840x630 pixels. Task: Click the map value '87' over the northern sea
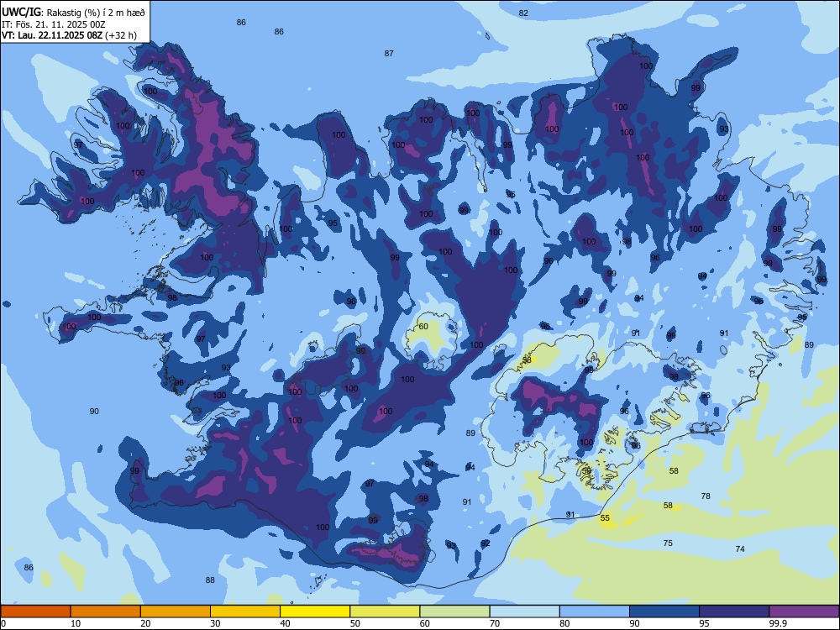click(x=389, y=53)
